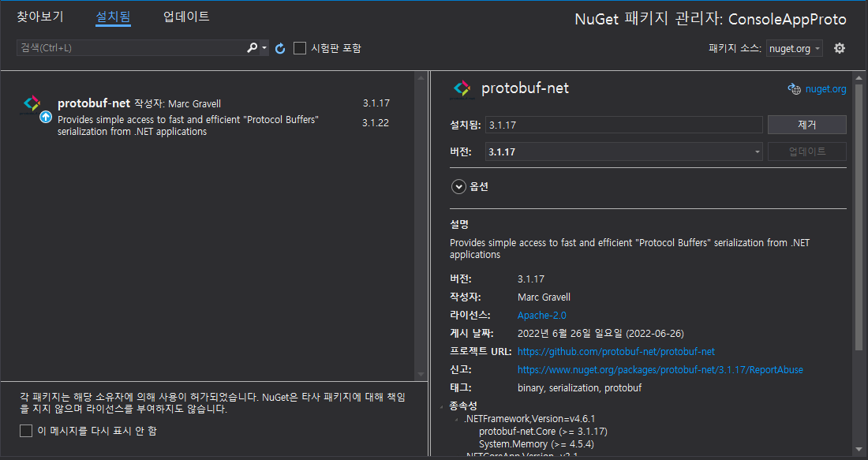The image size is (868, 460).
Task: Click the 설명 heading
Action: click(459, 224)
